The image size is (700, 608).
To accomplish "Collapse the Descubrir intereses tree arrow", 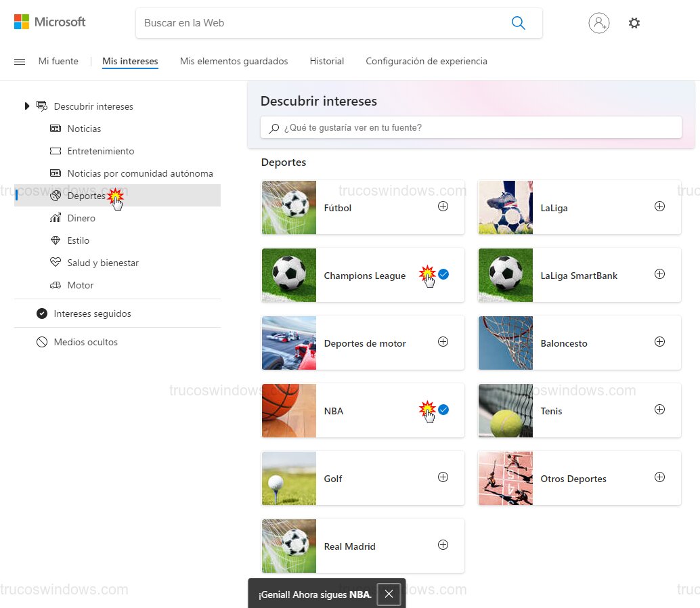I will tap(27, 106).
